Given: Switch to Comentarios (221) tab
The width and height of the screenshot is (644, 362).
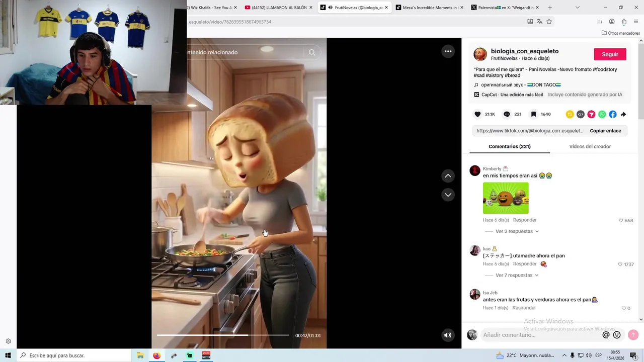Looking at the screenshot, I should 510,146.
